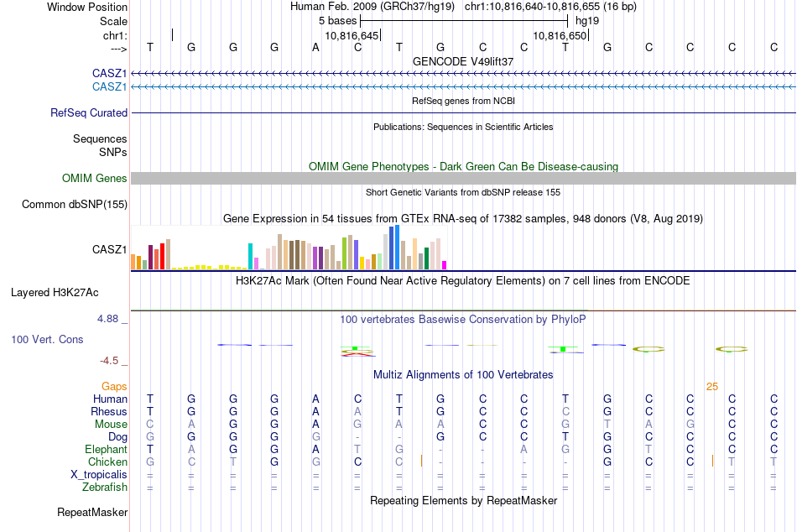Click 'Short Genetic Variants from dbSNP release 155'
This screenshot has width=797, height=532.
(x=463, y=192)
